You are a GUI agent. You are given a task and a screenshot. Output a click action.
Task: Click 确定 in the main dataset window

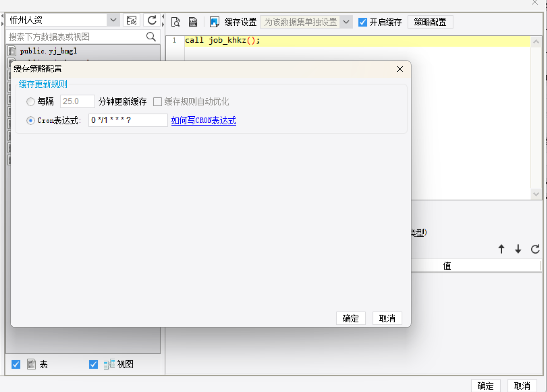486,385
